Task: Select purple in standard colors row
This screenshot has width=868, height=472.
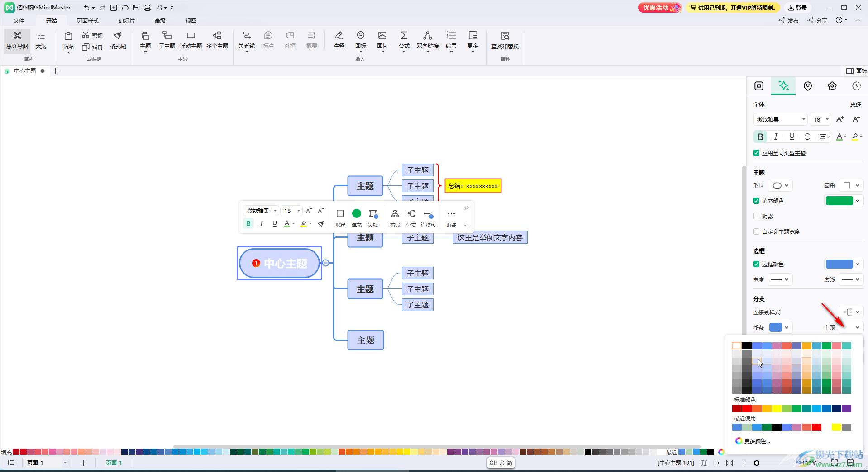Action: [x=846, y=409]
